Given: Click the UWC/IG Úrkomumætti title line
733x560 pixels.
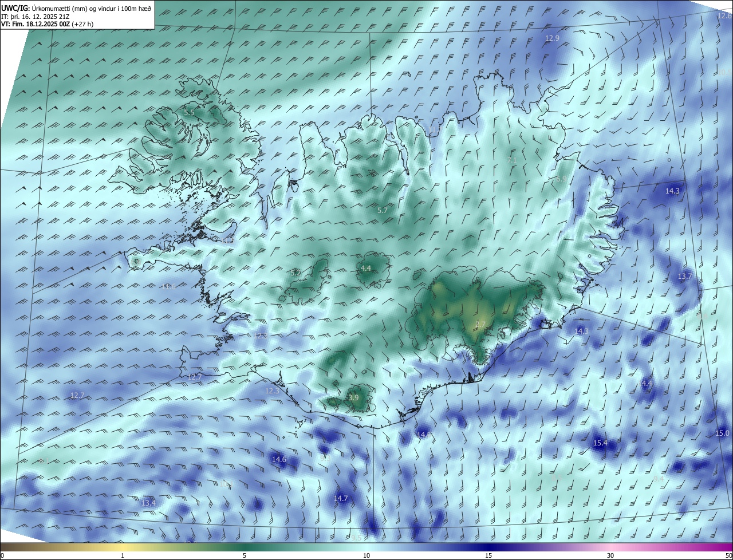Looking at the screenshot, I should pyautogui.click(x=76, y=9).
